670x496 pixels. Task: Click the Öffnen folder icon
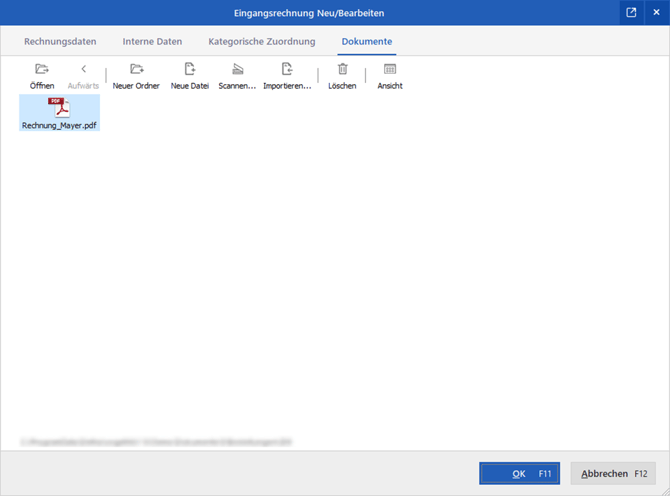(x=42, y=70)
